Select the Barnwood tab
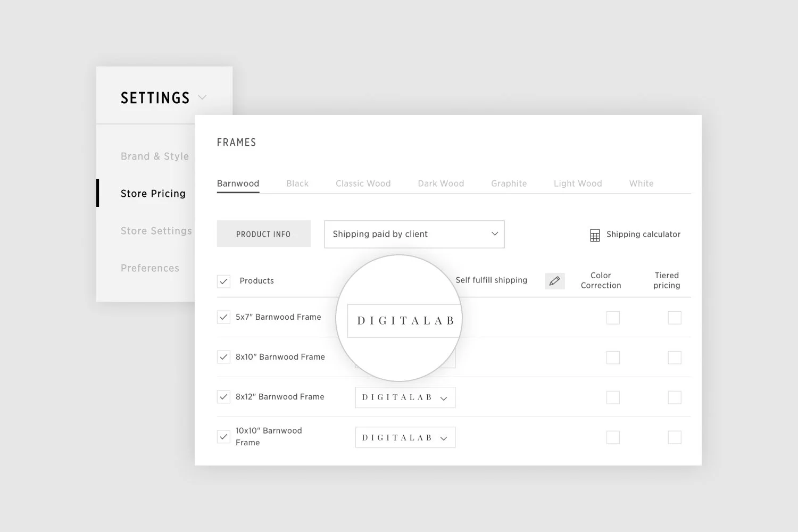 [x=238, y=184]
